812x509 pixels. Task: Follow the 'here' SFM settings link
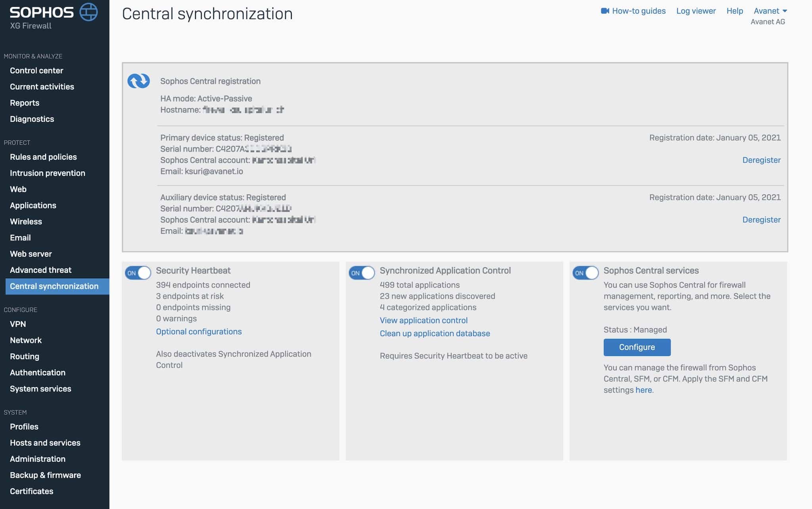(x=643, y=390)
